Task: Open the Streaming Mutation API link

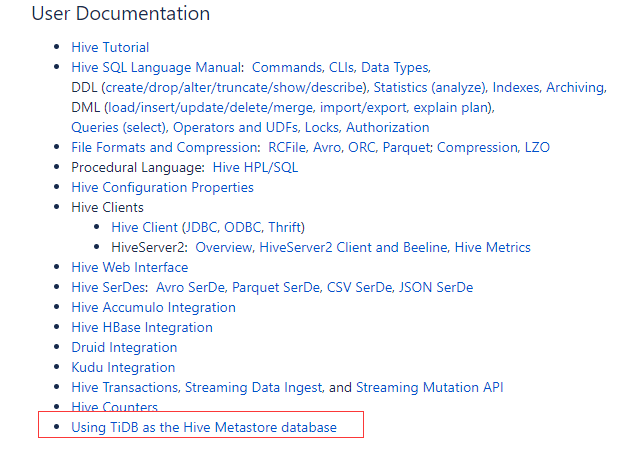Action: coord(428,387)
